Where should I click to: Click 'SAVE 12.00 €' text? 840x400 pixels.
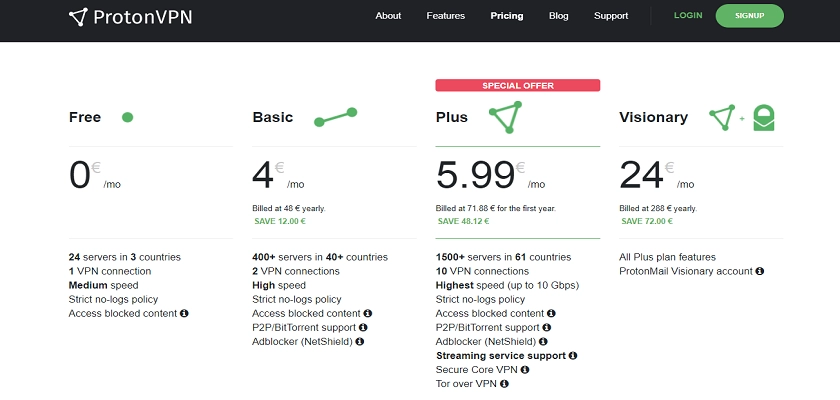[280, 221]
